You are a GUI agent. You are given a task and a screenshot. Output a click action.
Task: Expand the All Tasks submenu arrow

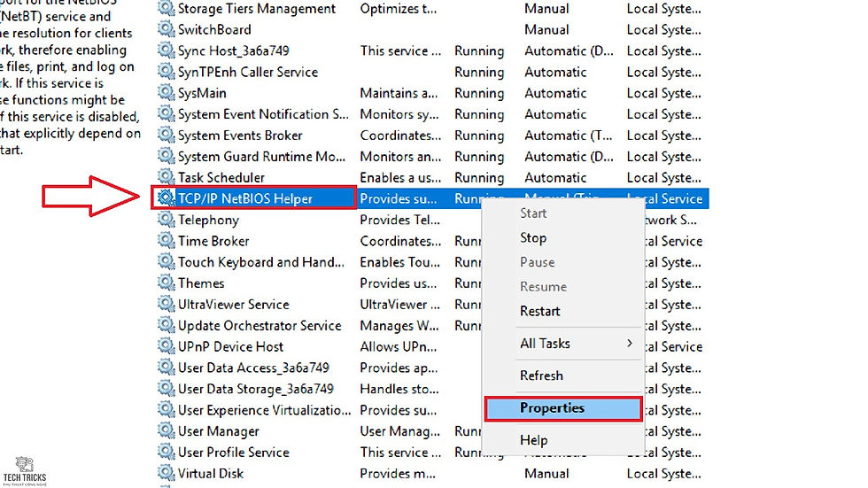click(x=630, y=343)
